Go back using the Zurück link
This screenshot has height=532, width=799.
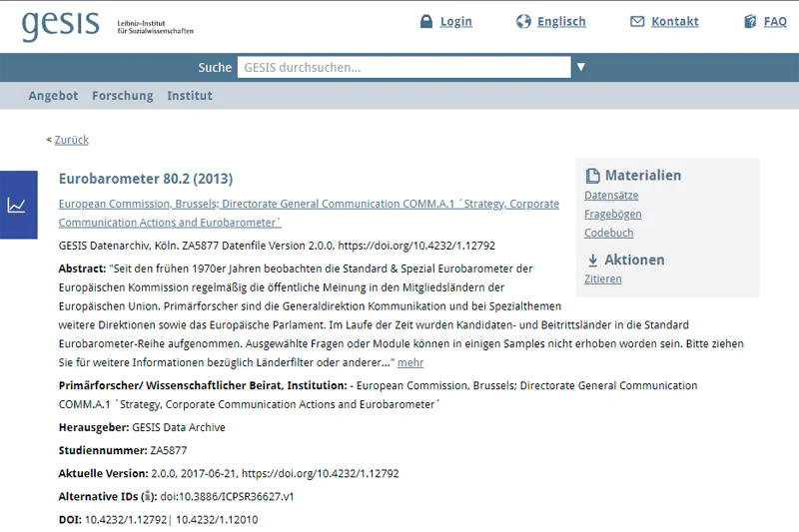71,140
